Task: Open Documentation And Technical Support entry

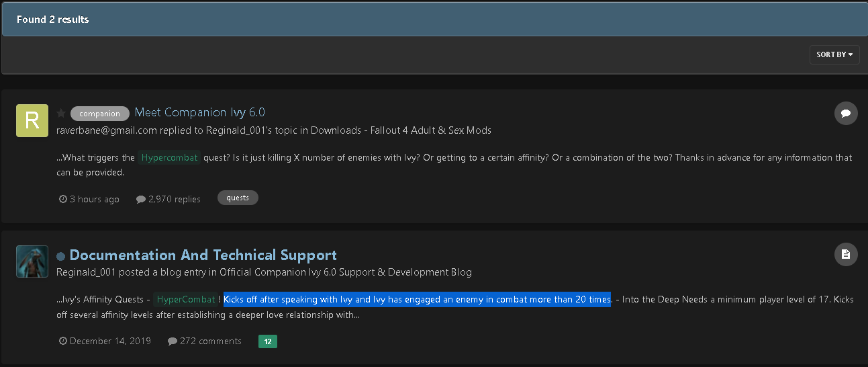Action: [x=203, y=255]
